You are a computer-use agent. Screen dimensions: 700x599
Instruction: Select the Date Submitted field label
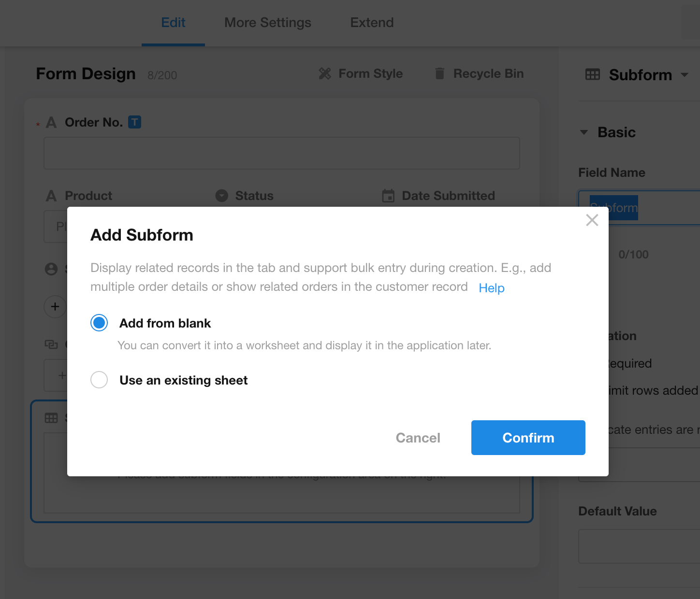pos(448,196)
